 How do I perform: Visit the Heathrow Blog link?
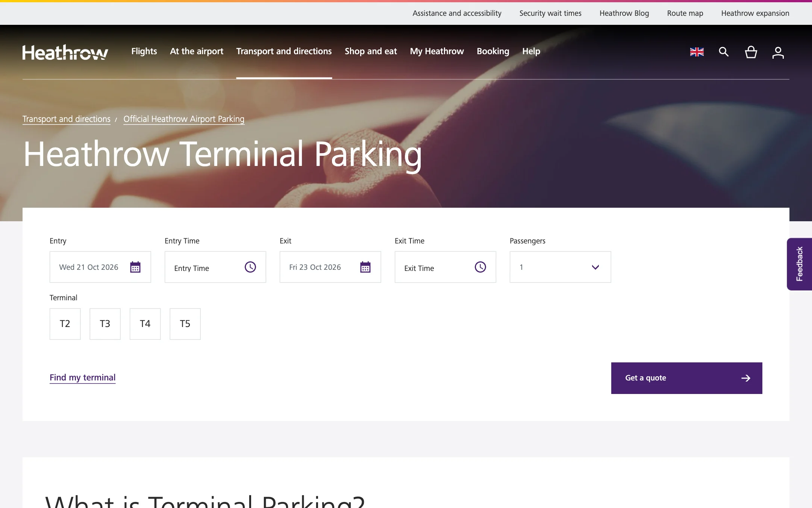point(624,13)
